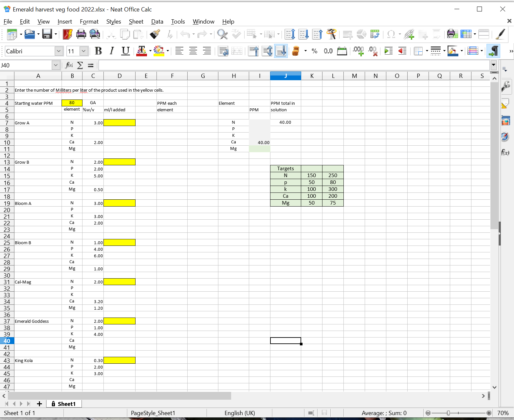514x420 pixels.
Task: Open sidebar Gallery deck
Action: (x=505, y=121)
